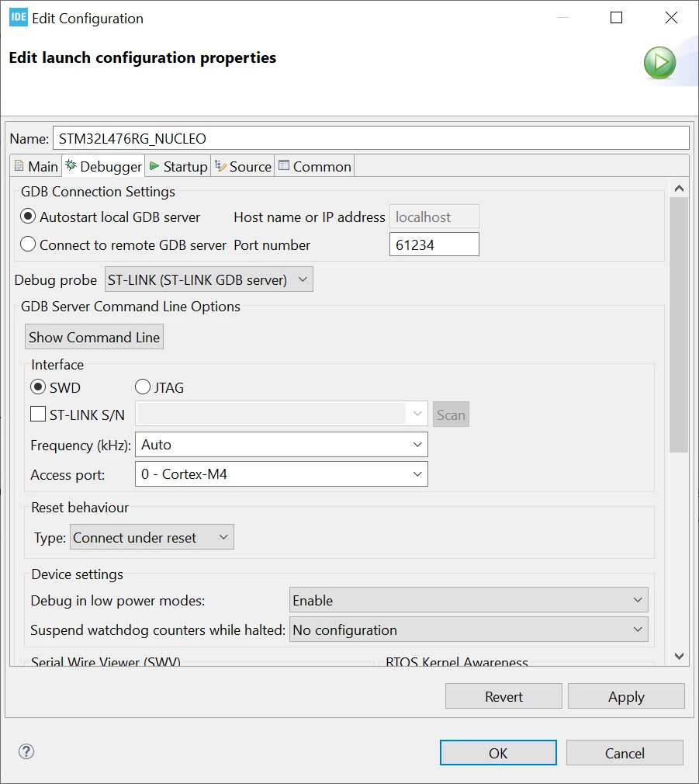Click Show Command Line button
The width and height of the screenshot is (699, 784).
94,337
